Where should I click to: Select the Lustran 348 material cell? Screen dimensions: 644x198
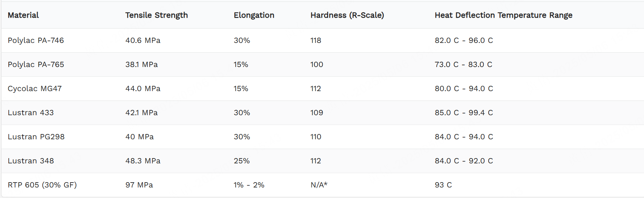click(31, 161)
